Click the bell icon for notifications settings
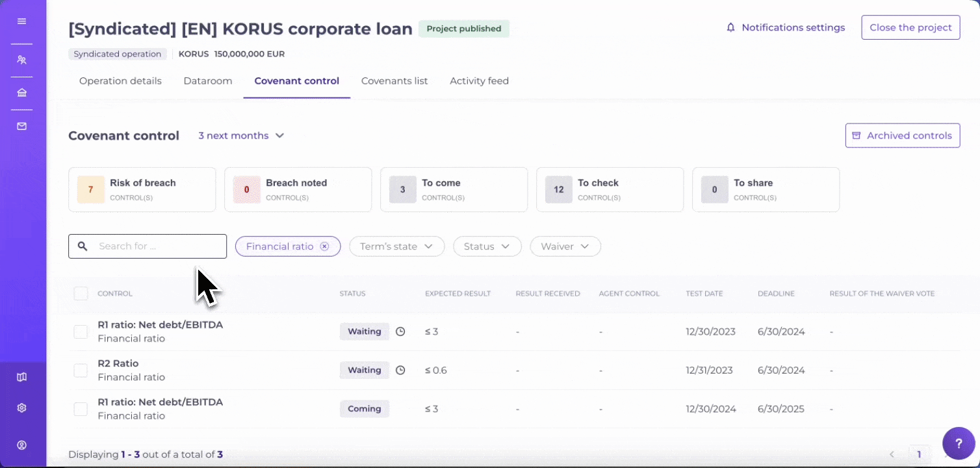980x468 pixels. click(x=731, y=27)
